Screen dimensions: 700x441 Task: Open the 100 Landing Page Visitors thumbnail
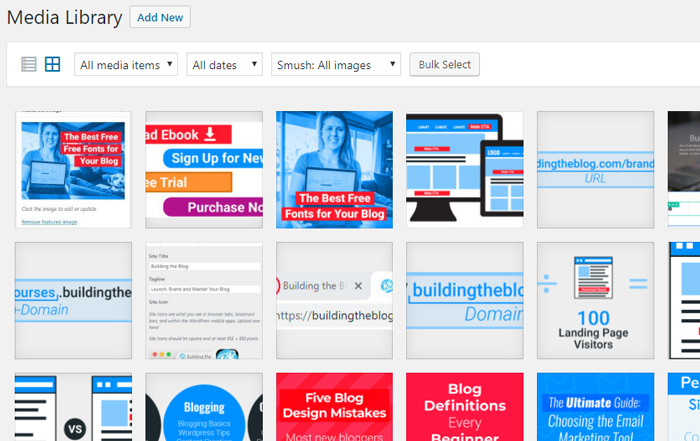[x=596, y=300]
